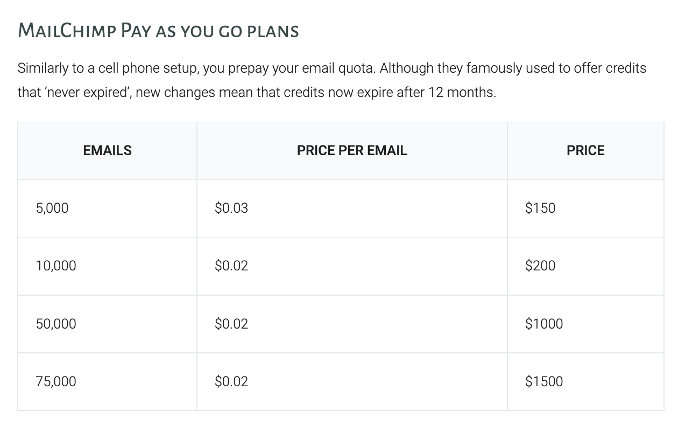Click the $0.03 price per email cell
The image size is (678, 432).
231,208
